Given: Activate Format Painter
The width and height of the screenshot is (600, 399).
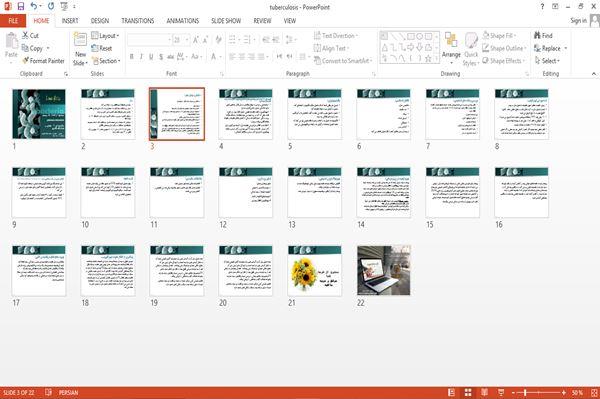Looking at the screenshot, I should 43,61.
